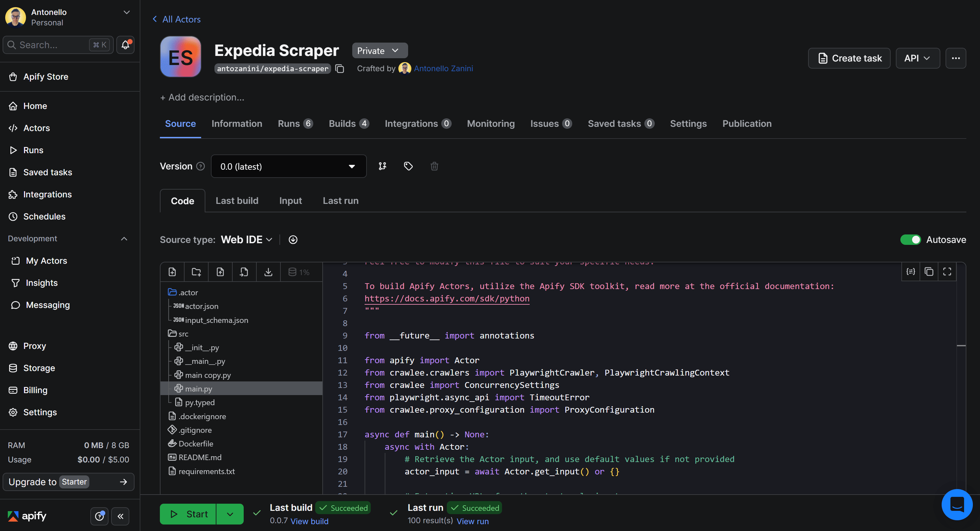Open the version 0.0 (latest) dropdown
Viewport: 980px width, 531px height.
coord(288,166)
